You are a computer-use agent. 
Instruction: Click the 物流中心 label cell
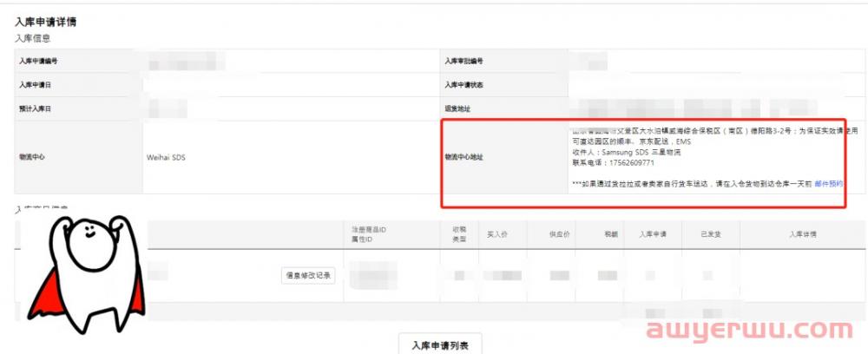78,157
